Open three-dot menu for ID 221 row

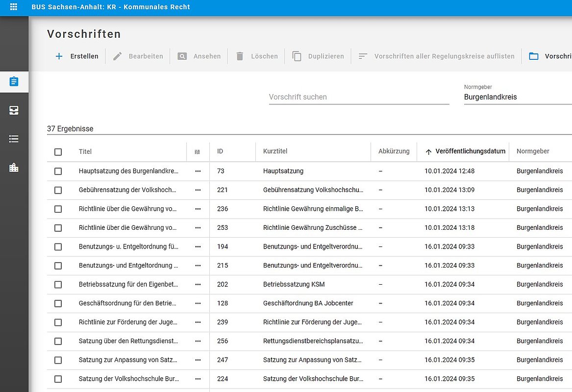click(198, 190)
